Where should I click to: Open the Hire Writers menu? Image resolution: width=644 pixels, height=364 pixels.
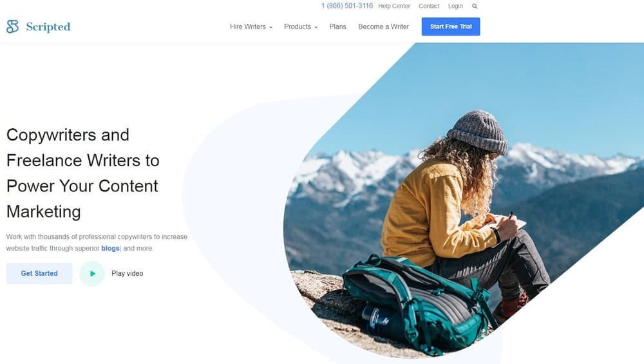point(248,26)
